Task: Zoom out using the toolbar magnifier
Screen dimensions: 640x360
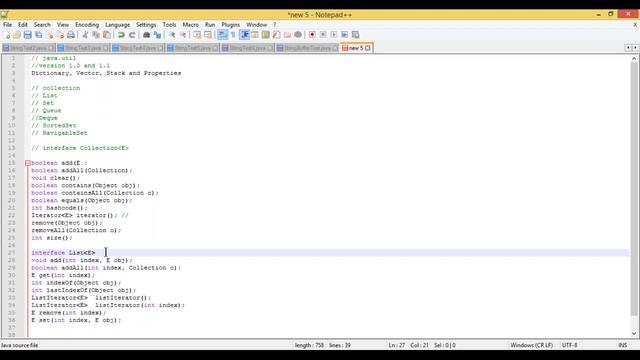Action: click(182, 35)
